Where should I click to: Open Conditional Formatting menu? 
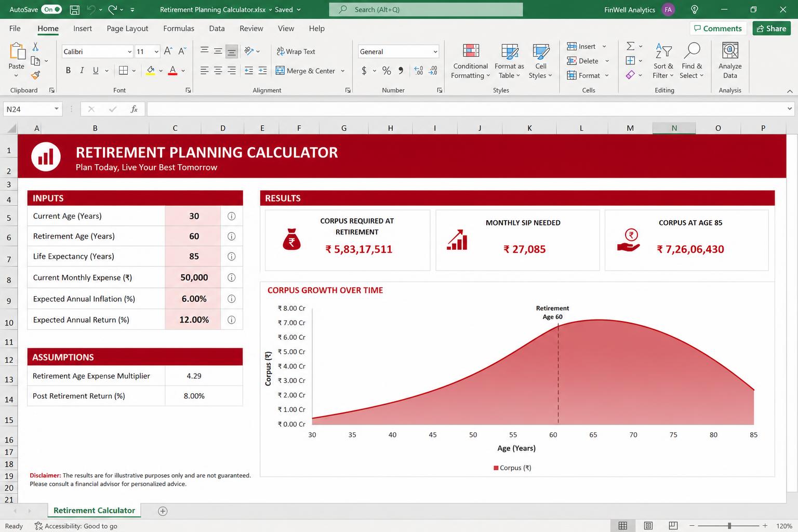click(471, 61)
